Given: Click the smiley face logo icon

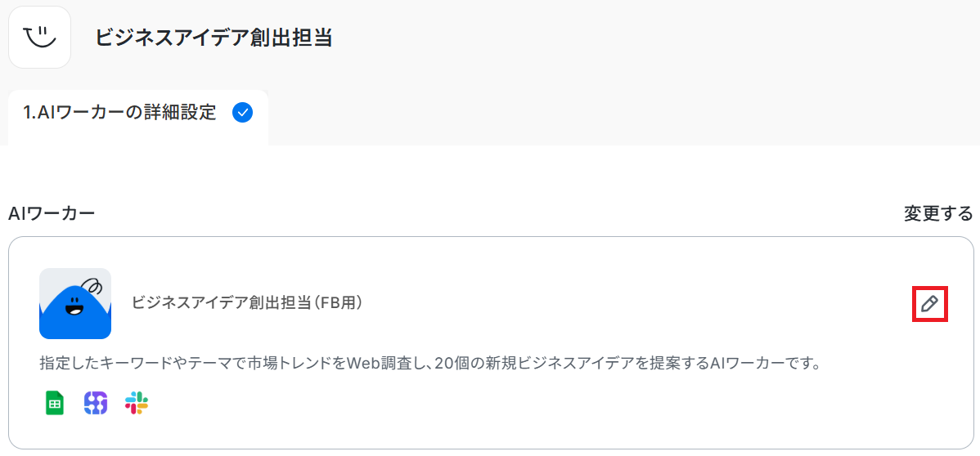Looking at the screenshot, I should (39, 38).
